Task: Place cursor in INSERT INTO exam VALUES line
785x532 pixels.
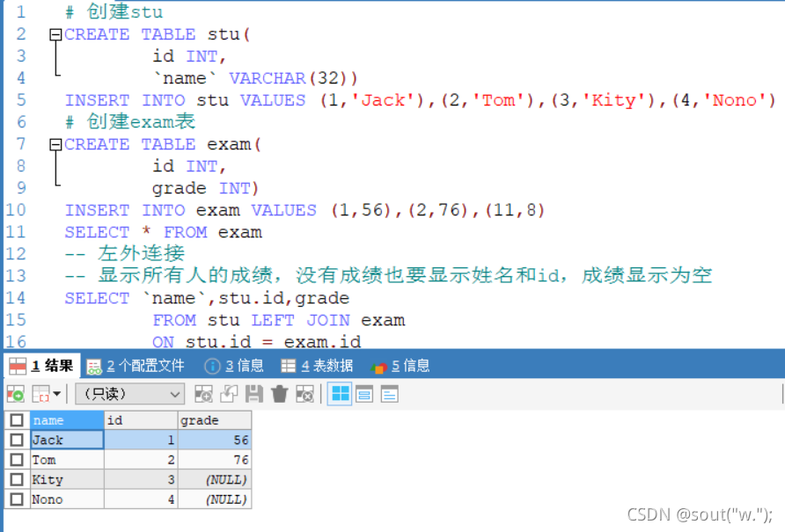Action: [x=304, y=210]
